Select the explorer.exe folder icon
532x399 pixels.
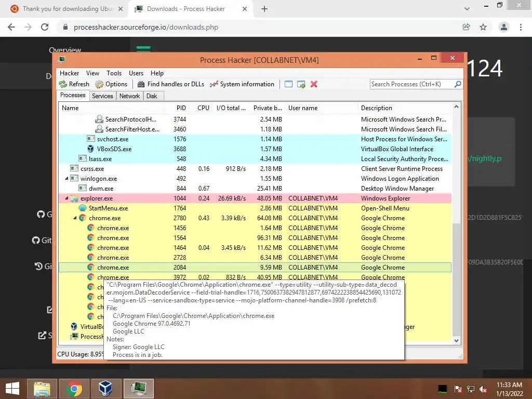pos(74,198)
